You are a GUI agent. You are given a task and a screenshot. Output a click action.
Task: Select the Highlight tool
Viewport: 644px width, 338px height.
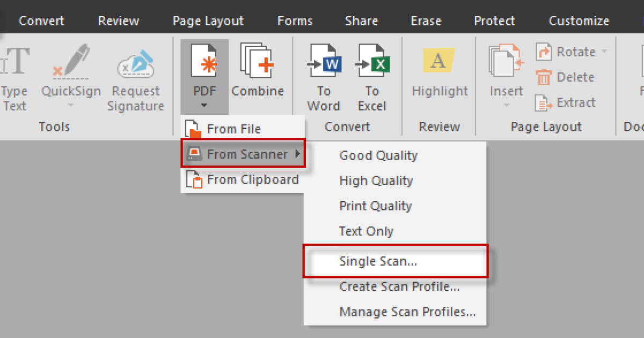pyautogui.click(x=440, y=62)
